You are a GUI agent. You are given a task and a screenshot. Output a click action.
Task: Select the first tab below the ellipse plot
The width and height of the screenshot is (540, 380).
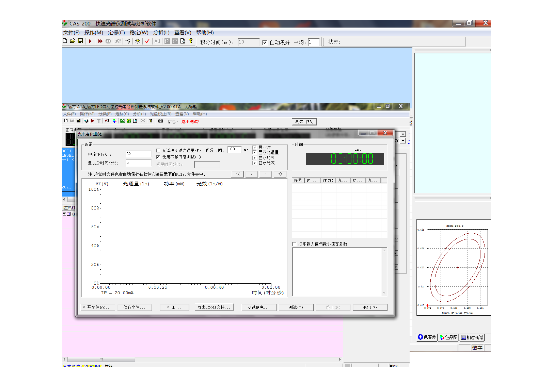pyautogui.click(x=427, y=337)
